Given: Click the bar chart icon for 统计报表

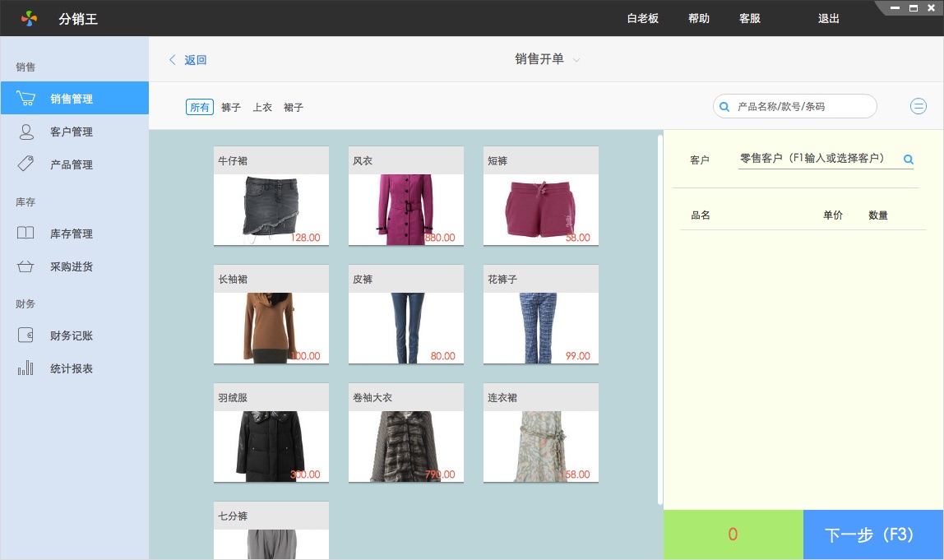Looking at the screenshot, I should (x=25, y=368).
